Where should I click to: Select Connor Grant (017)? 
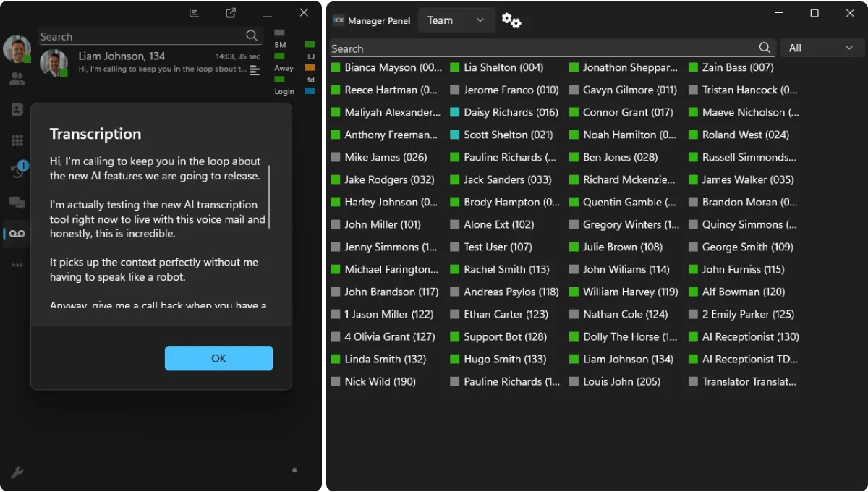coord(621,112)
